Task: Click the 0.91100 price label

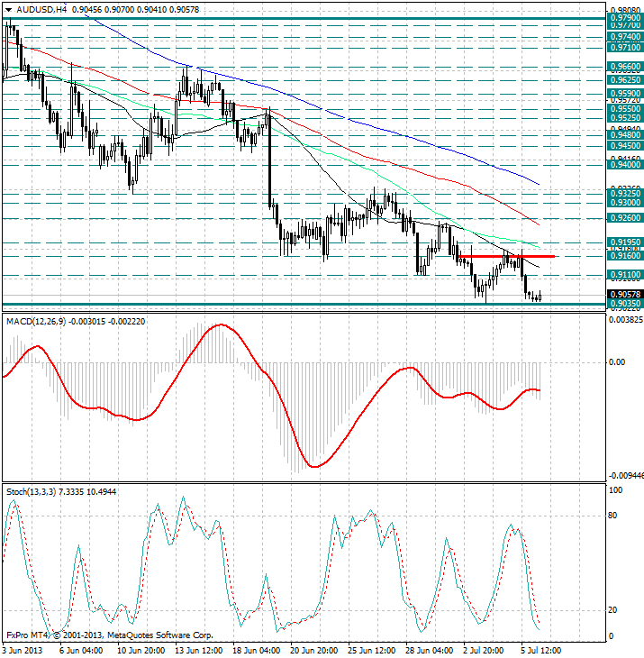Action: pos(625,275)
